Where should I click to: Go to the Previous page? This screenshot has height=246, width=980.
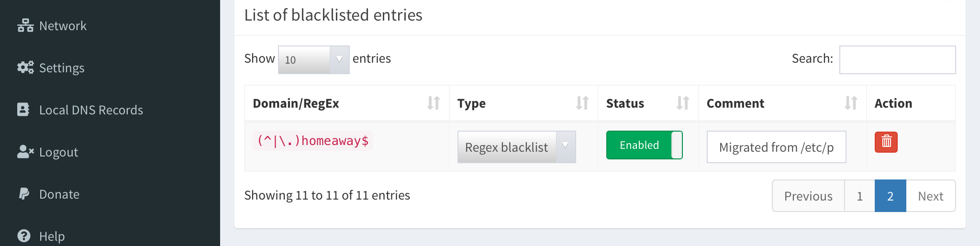tap(808, 196)
